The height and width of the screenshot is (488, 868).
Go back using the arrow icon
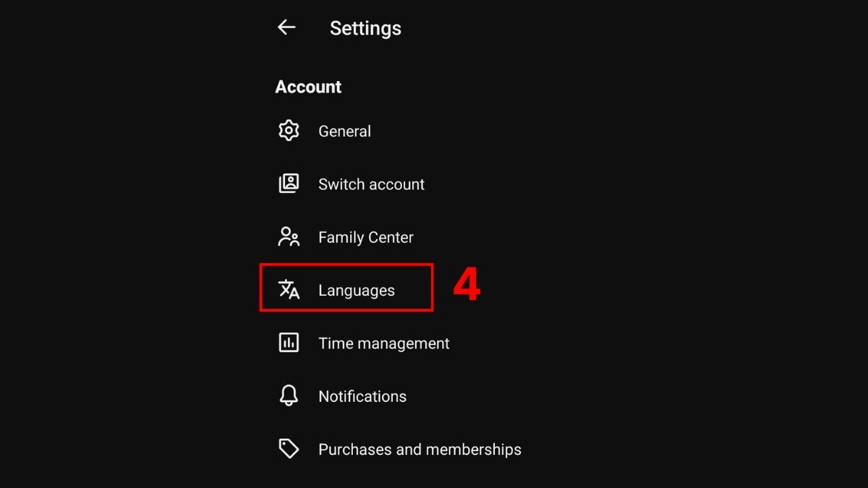286,27
